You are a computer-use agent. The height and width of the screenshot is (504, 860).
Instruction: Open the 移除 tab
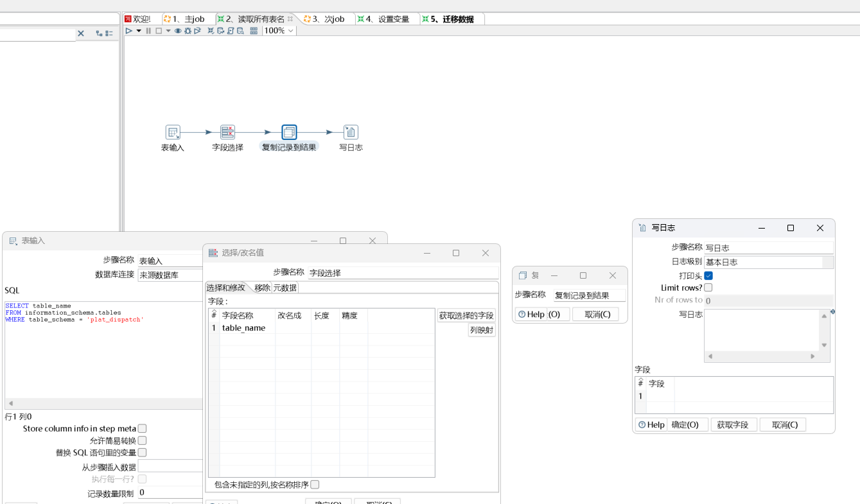[262, 288]
